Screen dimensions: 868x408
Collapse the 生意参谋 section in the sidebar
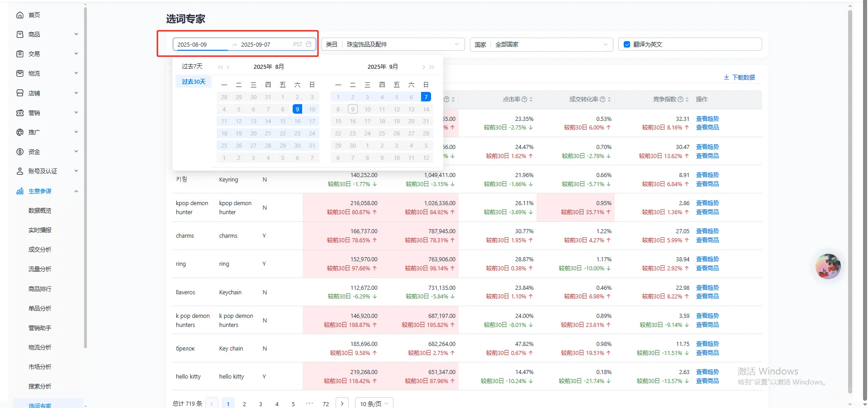coord(76,191)
